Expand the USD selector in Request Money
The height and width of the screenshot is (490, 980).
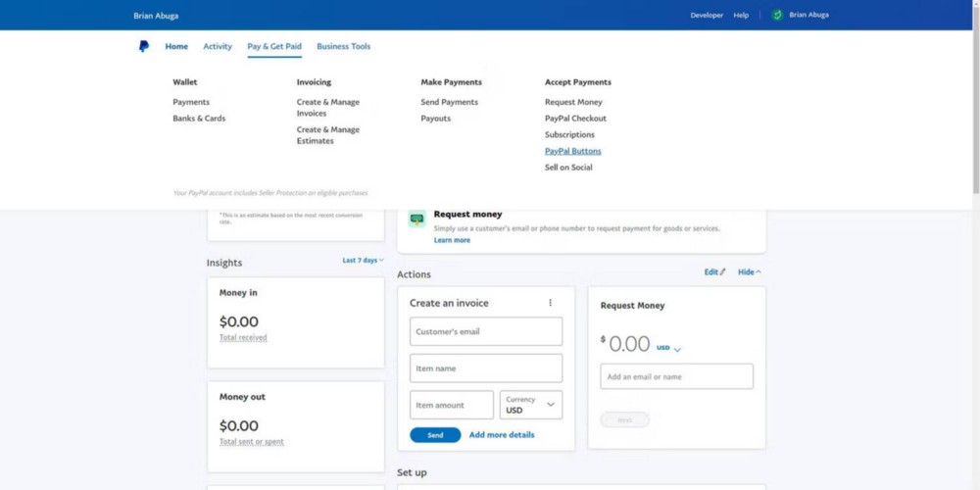point(669,348)
